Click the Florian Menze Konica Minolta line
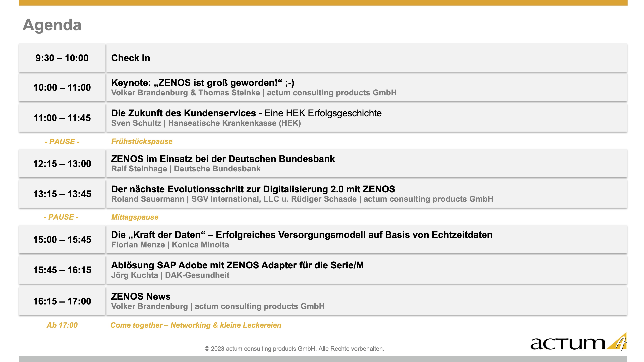Screen dimensions: 644x362 click(170, 245)
